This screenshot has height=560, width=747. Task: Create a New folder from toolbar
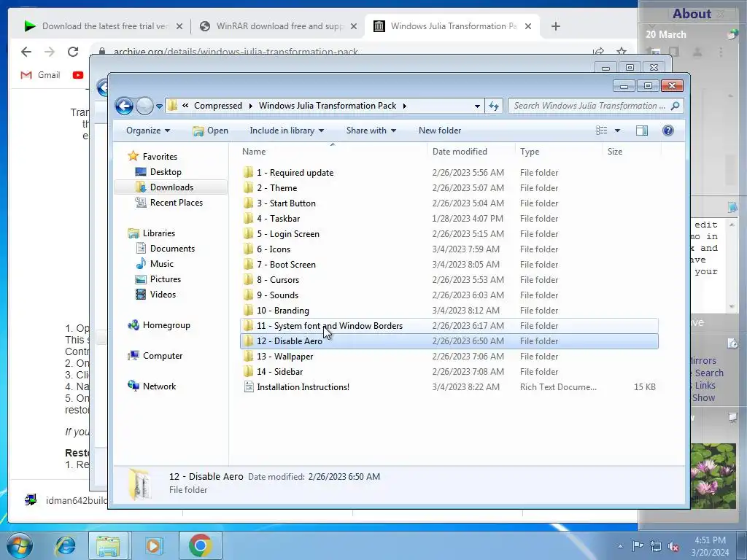click(x=440, y=131)
